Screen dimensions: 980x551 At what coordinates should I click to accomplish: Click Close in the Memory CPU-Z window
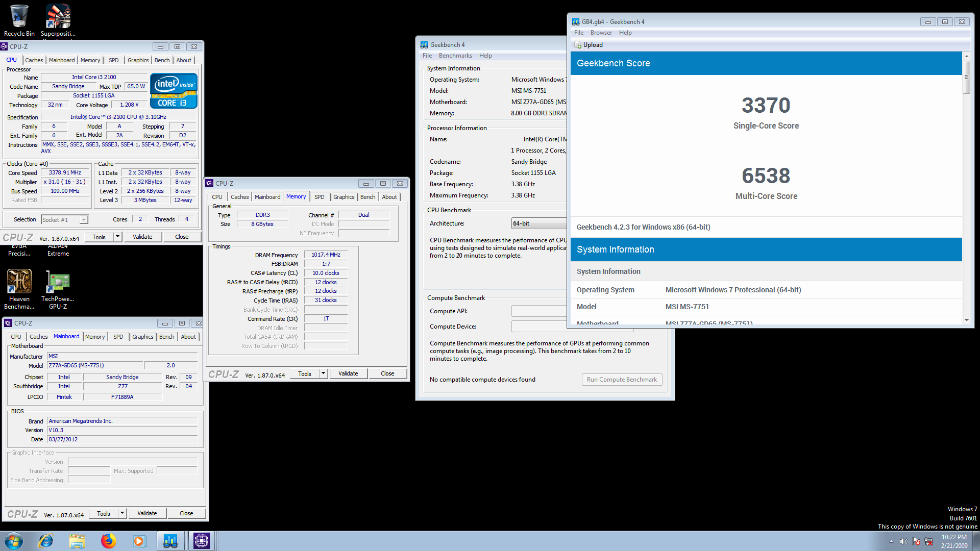point(387,373)
